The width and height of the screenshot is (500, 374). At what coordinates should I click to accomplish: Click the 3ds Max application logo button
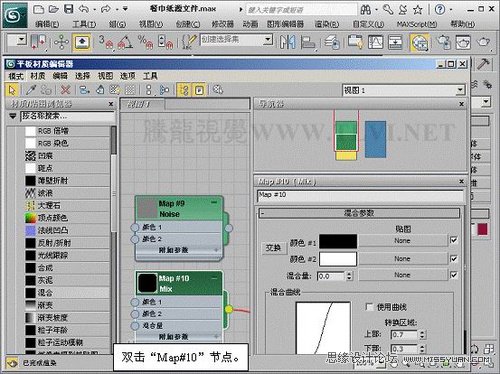click(x=15, y=15)
